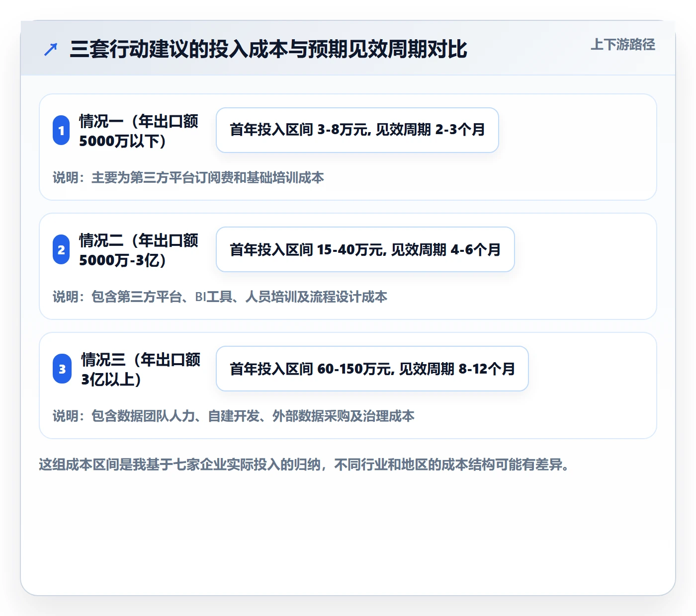Click the footer sentence starting 这组成本区间是我基于七家企业

coord(304,464)
